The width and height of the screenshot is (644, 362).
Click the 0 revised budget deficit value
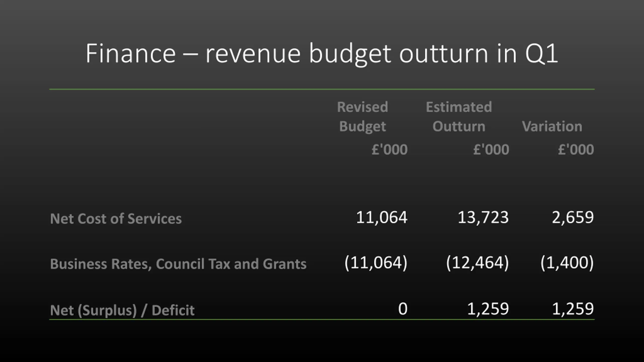(403, 309)
